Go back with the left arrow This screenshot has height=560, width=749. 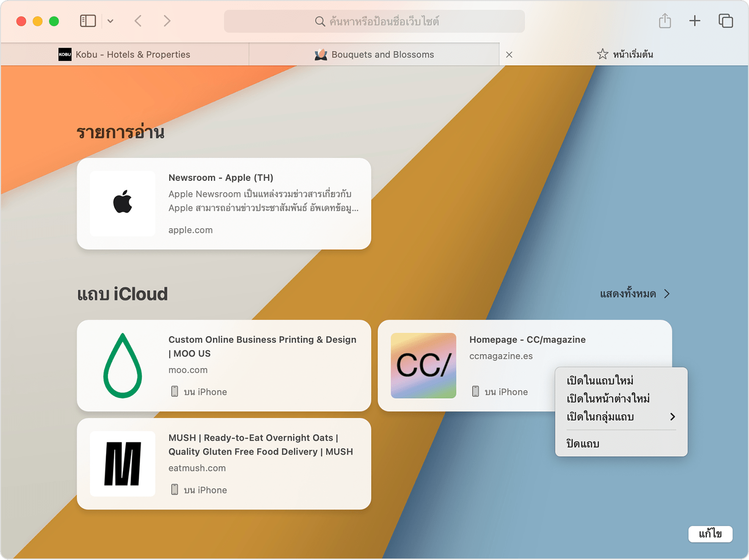(x=138, y=21)
